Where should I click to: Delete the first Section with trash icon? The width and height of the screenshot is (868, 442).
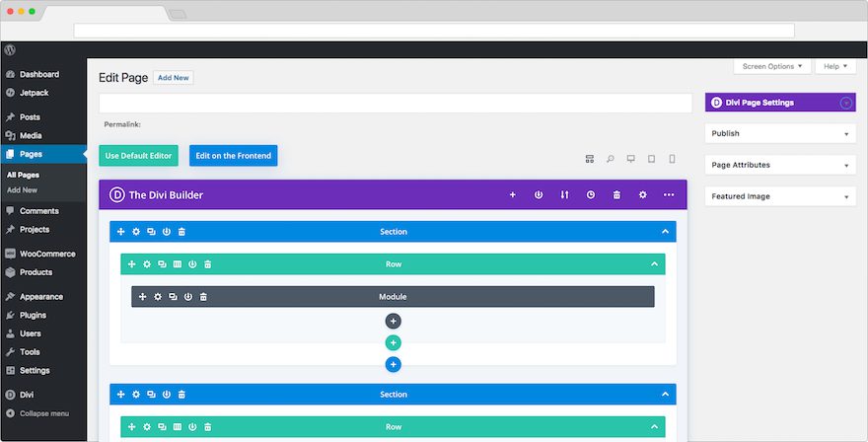pyautogui.click(x=181, y=232)
